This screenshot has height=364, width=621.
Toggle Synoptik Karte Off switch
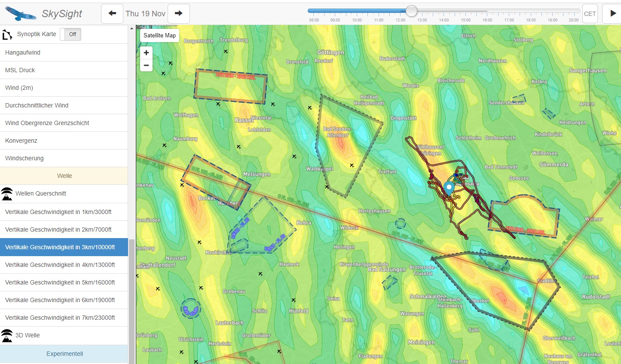pos(70,34)
